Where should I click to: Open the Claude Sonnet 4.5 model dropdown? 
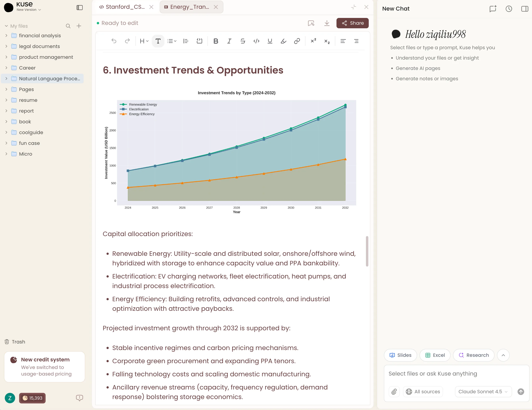[x=483, y=392]
